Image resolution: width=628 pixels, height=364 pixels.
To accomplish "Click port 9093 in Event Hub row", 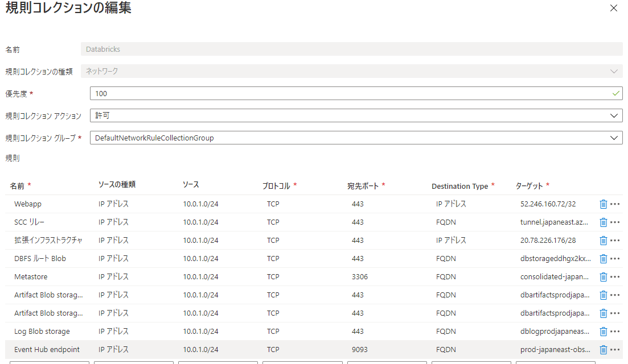I will coord(360,350).
